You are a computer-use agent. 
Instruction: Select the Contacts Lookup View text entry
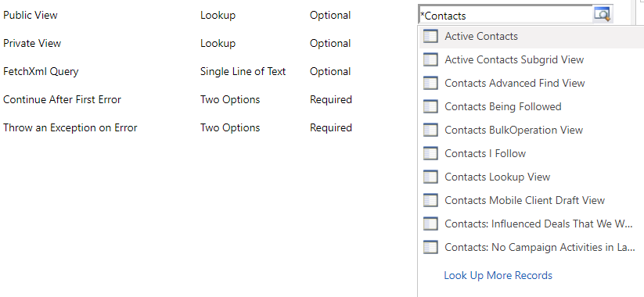(498, 177)
